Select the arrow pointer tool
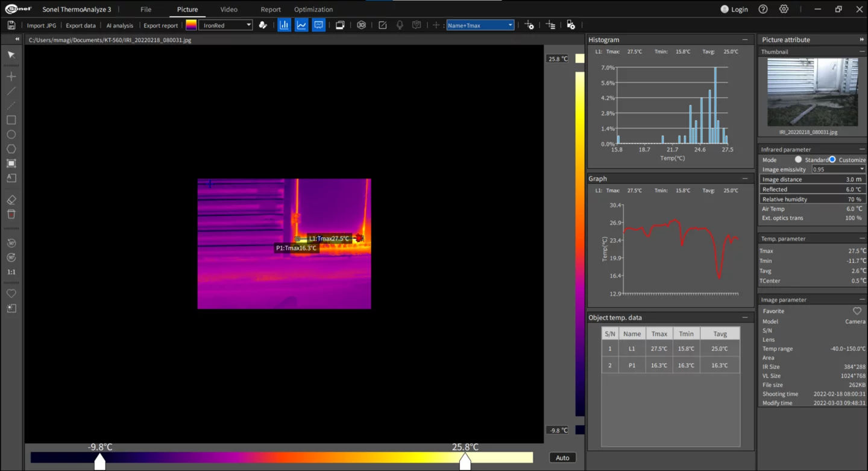This screenshot has height=471, width=868. (11, 55)
